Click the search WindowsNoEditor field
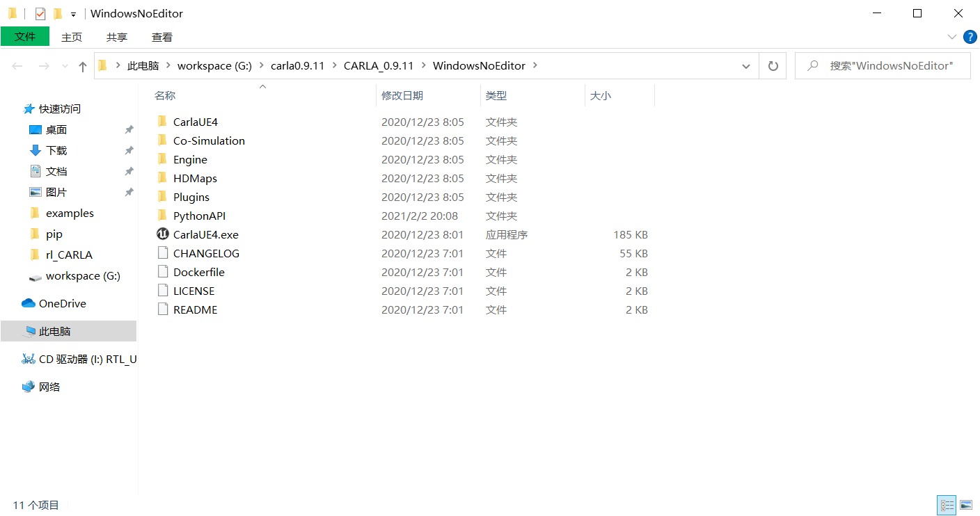 click(883, 66)
